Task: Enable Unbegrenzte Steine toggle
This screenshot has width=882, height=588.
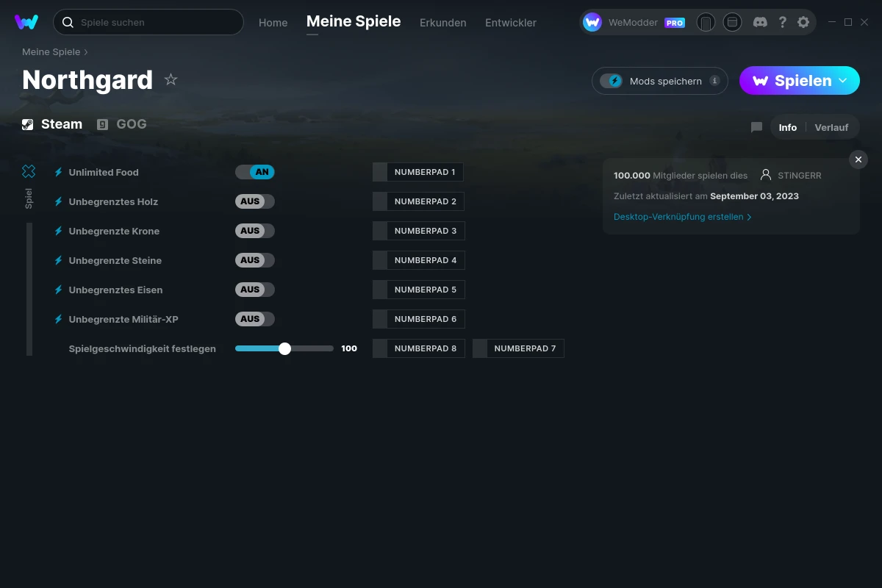Action: tap(255, 260)
